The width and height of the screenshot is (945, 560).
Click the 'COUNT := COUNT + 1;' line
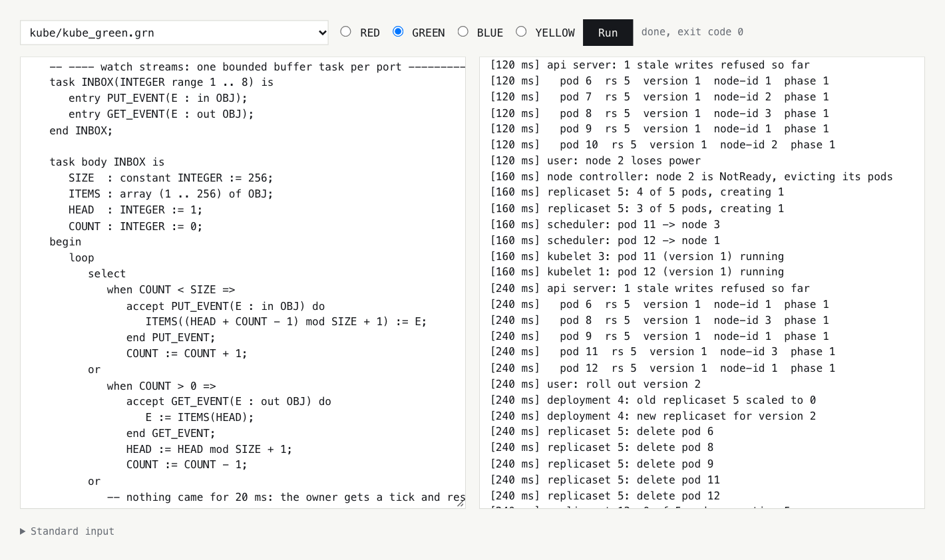187,354
